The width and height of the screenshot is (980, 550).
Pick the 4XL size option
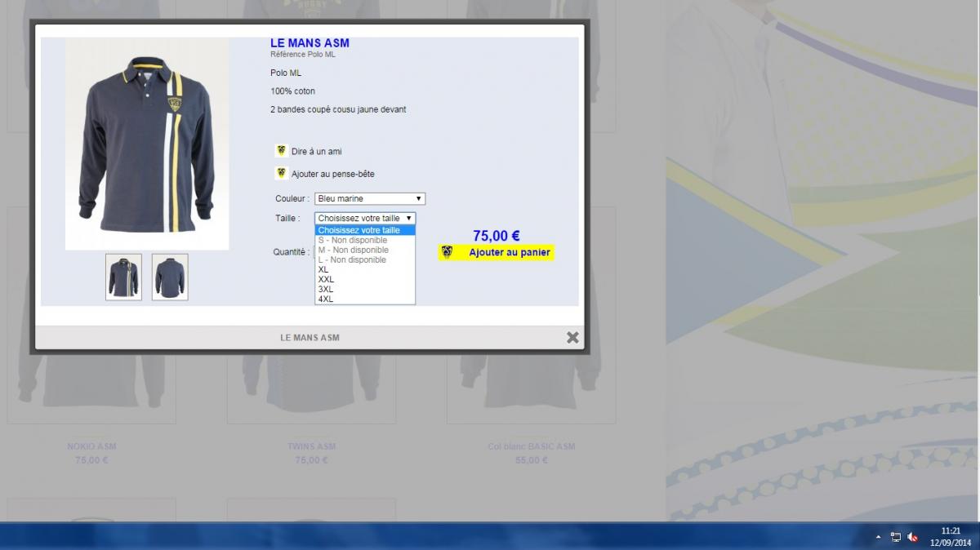coord(365,299)
